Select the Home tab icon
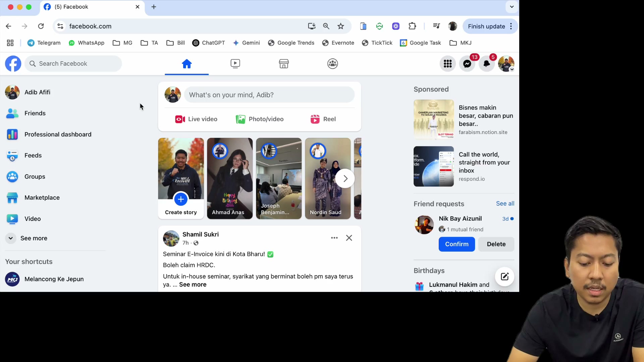The height and width of the screenshot is (362, 644). 187,64
